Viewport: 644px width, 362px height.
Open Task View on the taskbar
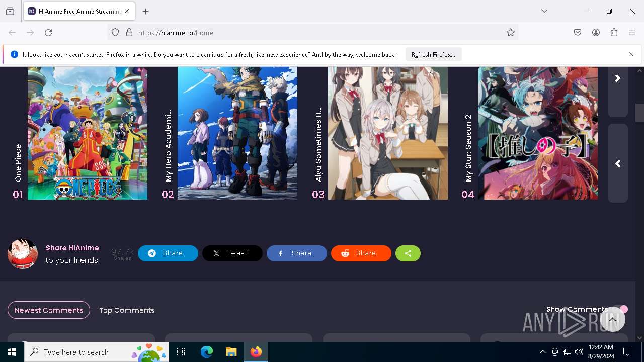(181, 352)
